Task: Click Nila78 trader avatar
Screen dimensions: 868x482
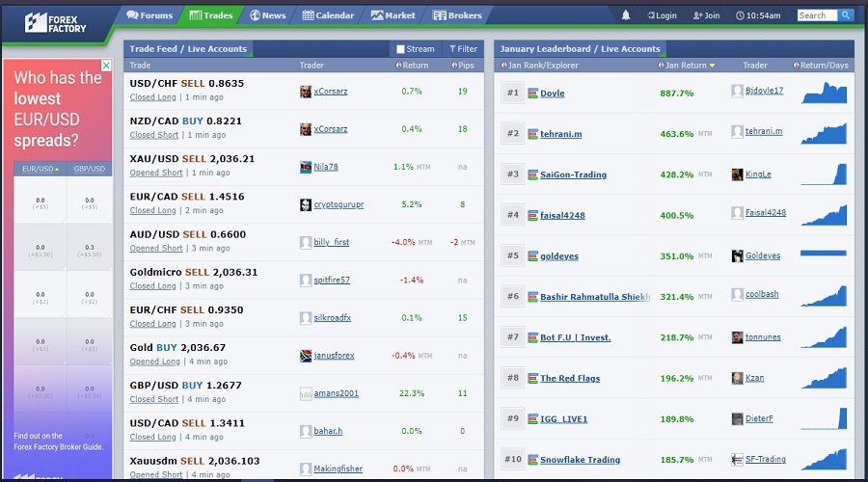Action: click(306, 167)
